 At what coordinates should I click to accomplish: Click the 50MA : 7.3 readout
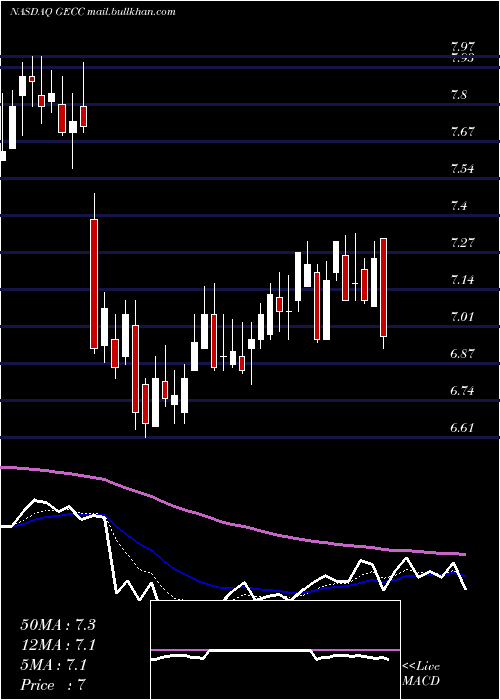58,625
